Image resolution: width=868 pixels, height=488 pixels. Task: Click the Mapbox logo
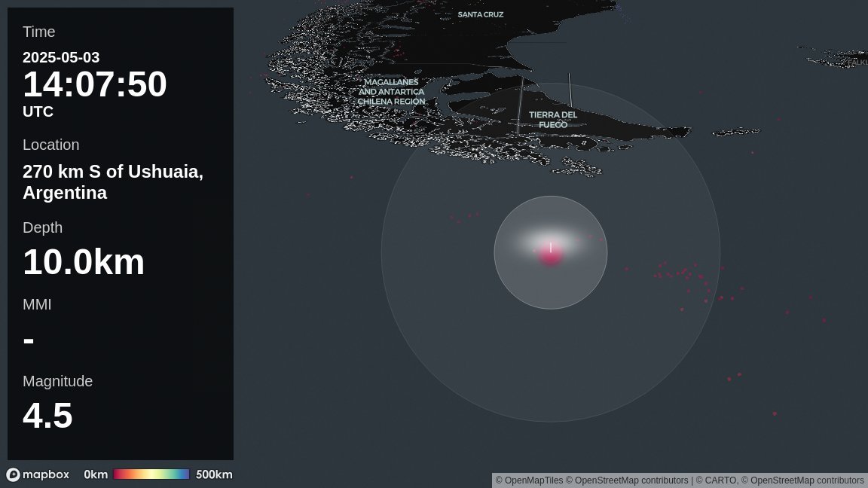(38, 474)
